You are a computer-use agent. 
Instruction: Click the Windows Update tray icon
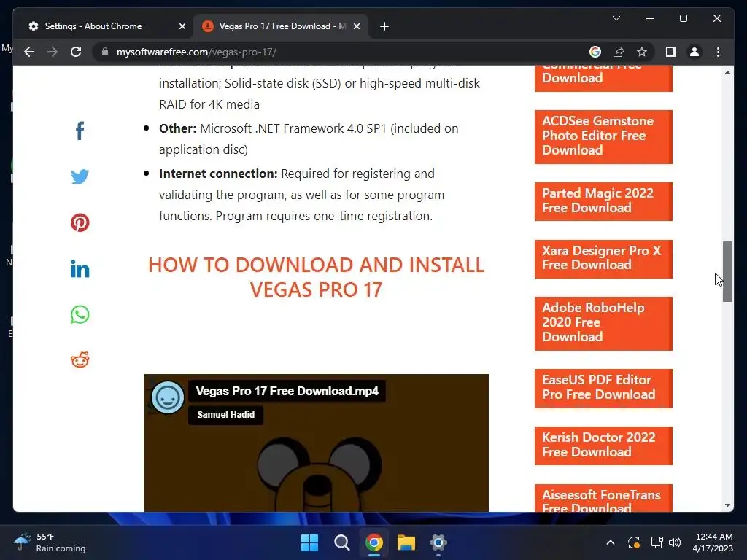coord(634,542)
